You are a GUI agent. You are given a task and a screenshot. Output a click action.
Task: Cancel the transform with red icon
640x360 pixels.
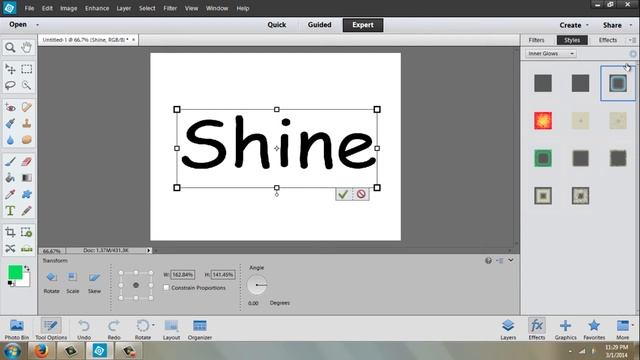361,194
